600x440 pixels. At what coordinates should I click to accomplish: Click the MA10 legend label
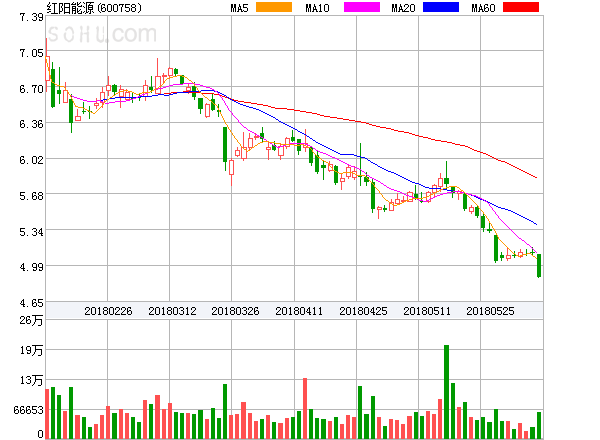tap(317, 8)
